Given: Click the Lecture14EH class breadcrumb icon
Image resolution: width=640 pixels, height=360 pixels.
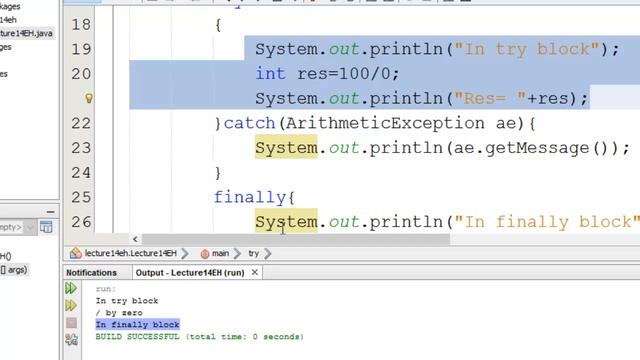Looking at the screenshot, I should point(76,253).
